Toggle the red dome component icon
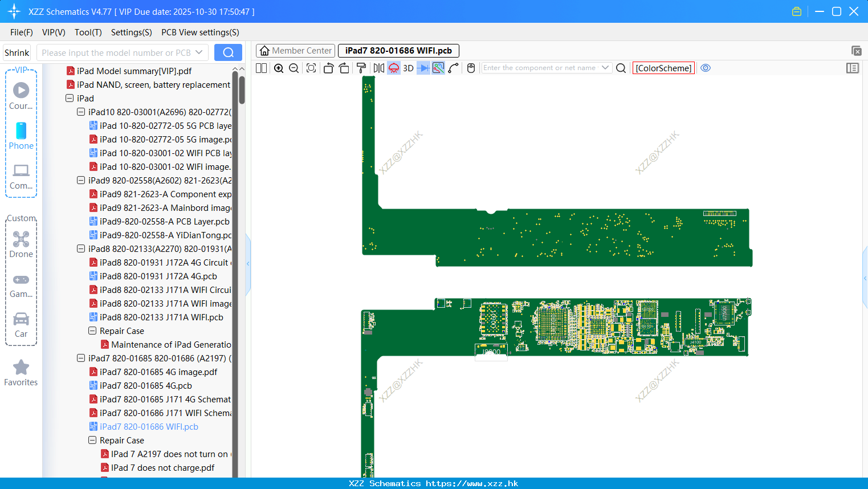Image resolution: width=868 pixels, height=489 pixels. coord(394,68)
